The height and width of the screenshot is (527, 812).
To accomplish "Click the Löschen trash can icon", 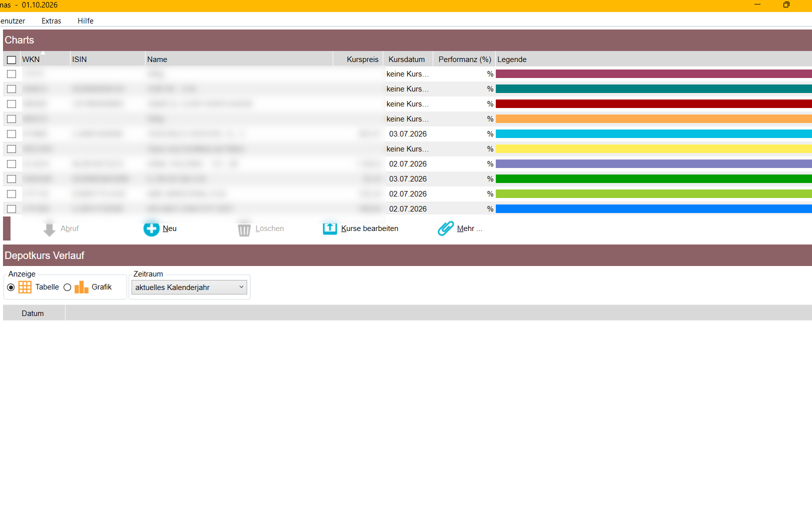I will point(244,229).
